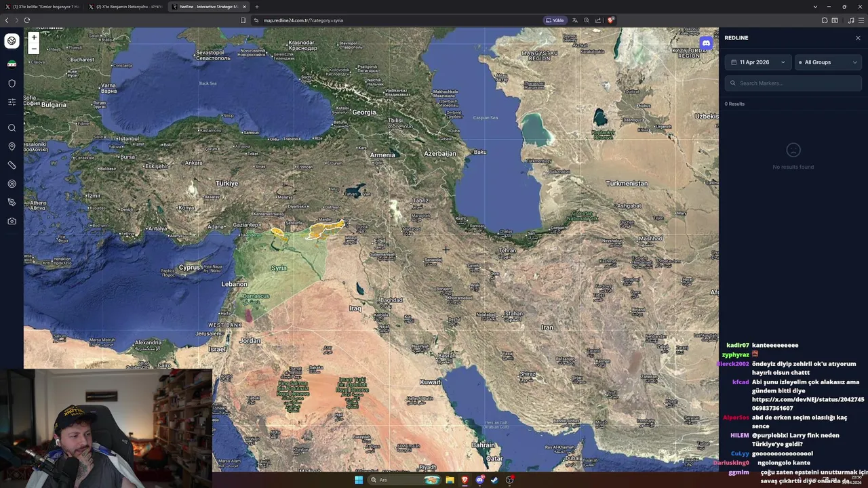Open File Explorer from the taskbar
The image size is (868, 488).
point(450,480)
